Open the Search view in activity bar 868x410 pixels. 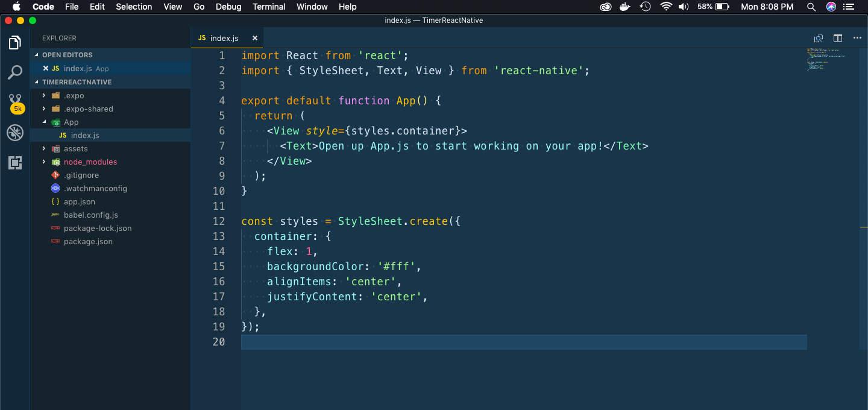coord(15,73)
